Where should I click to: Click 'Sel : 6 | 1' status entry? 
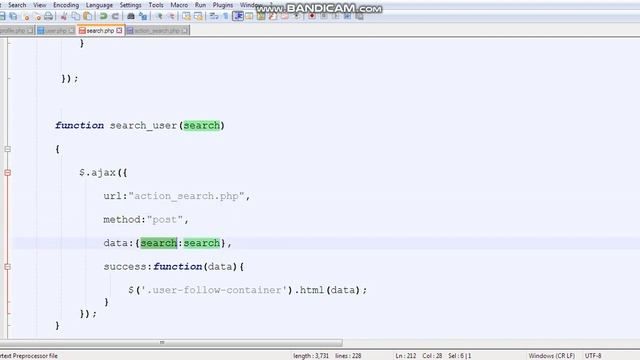pyautogui.click(x=460, y=356)
